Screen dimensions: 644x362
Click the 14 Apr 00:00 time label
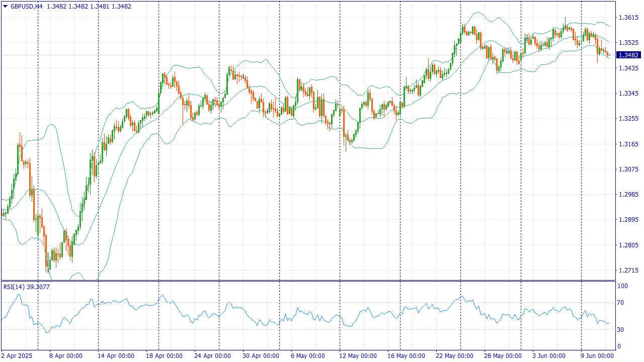click(x=116, y=356)
